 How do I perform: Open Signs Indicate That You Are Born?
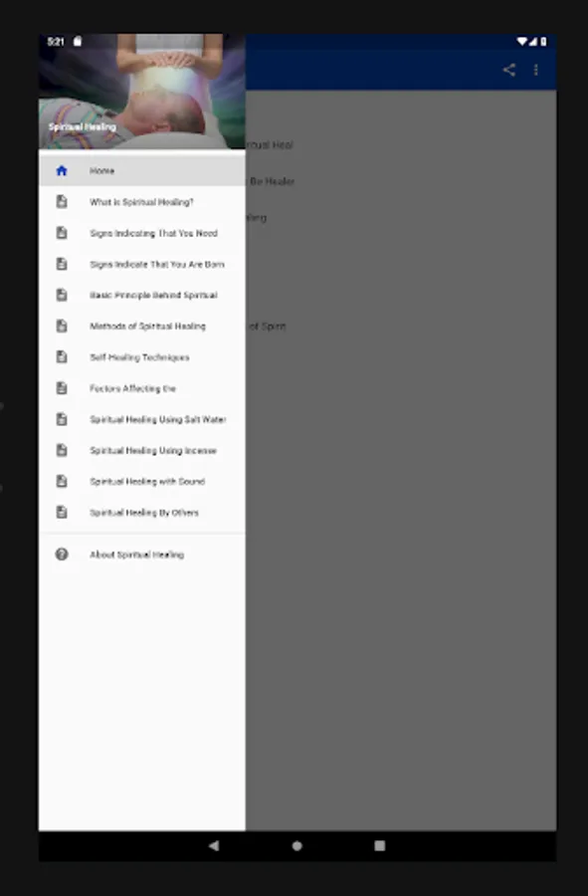pyautogui.click(x=142, y=264)
